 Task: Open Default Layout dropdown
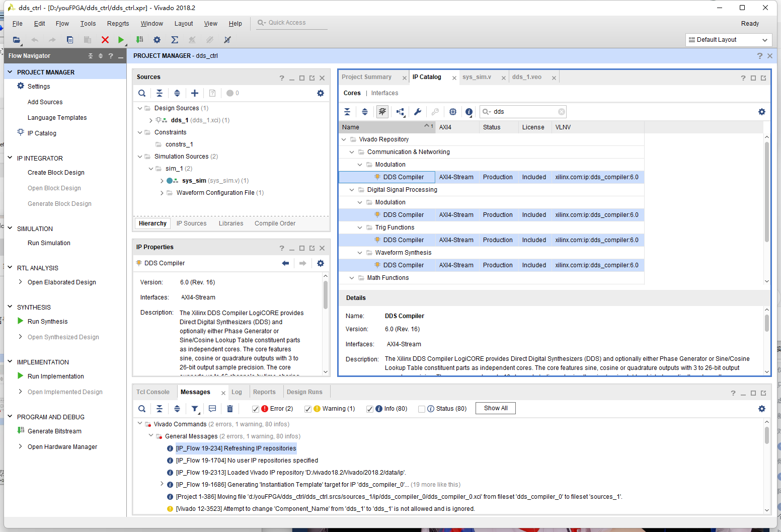coord(729,40)
